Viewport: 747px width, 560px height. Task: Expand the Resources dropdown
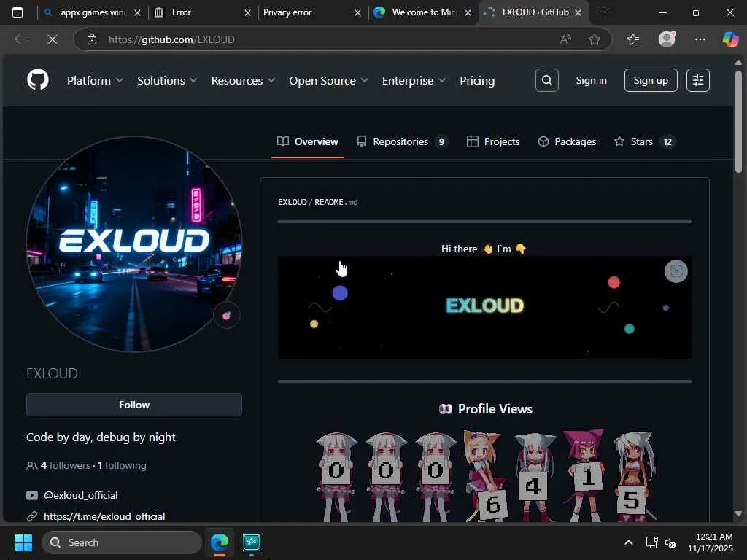pyautogui.click(x=244, y=80)
